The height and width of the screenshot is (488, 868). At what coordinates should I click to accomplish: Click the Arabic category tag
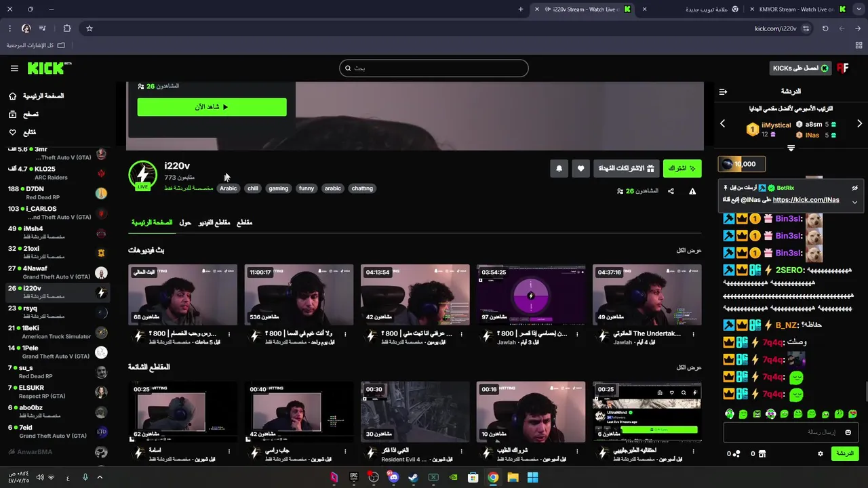(x=228, y=188)
